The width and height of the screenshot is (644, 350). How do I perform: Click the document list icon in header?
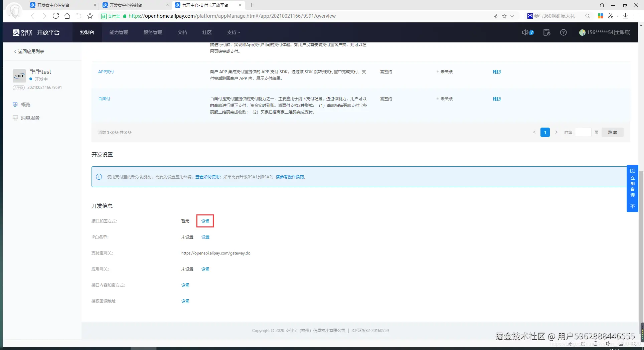[547, 32]
